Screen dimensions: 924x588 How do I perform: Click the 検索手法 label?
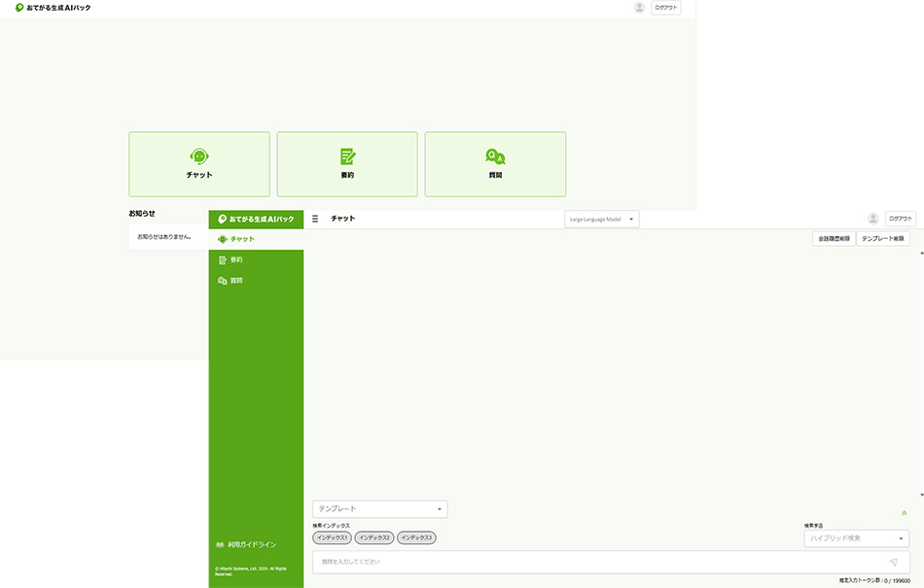(x=813, y=526)
